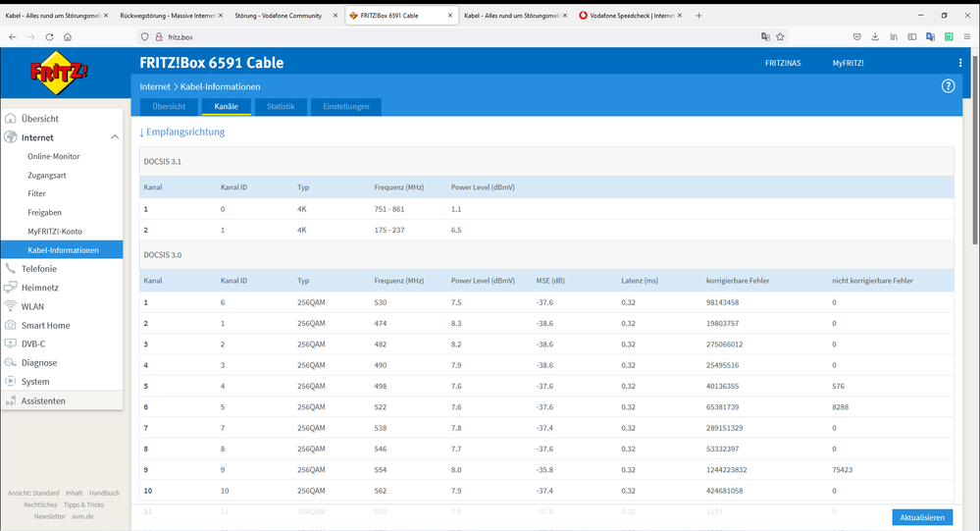Click the Heimnetz network icon

point(11,287)
